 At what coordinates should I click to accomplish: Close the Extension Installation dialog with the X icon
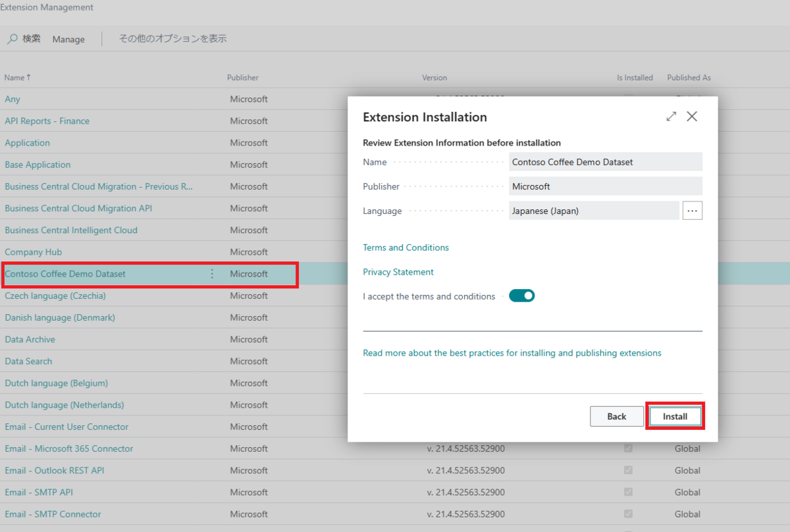692,116
